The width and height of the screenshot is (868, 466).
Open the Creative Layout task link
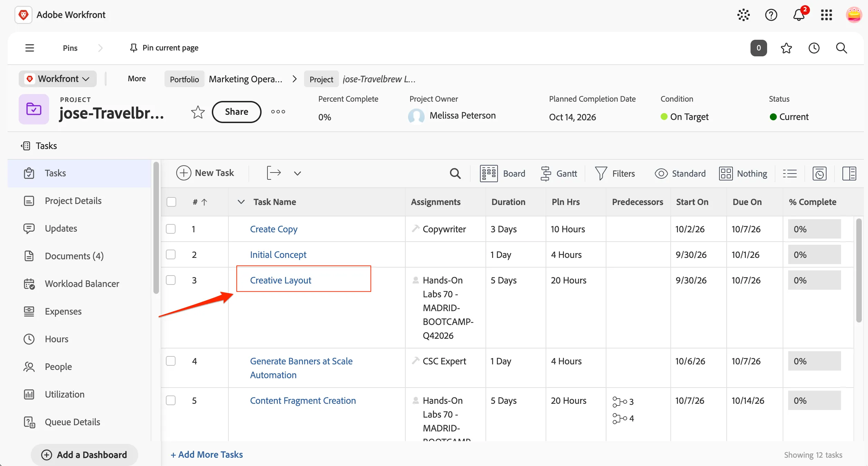tap(281, 280)
